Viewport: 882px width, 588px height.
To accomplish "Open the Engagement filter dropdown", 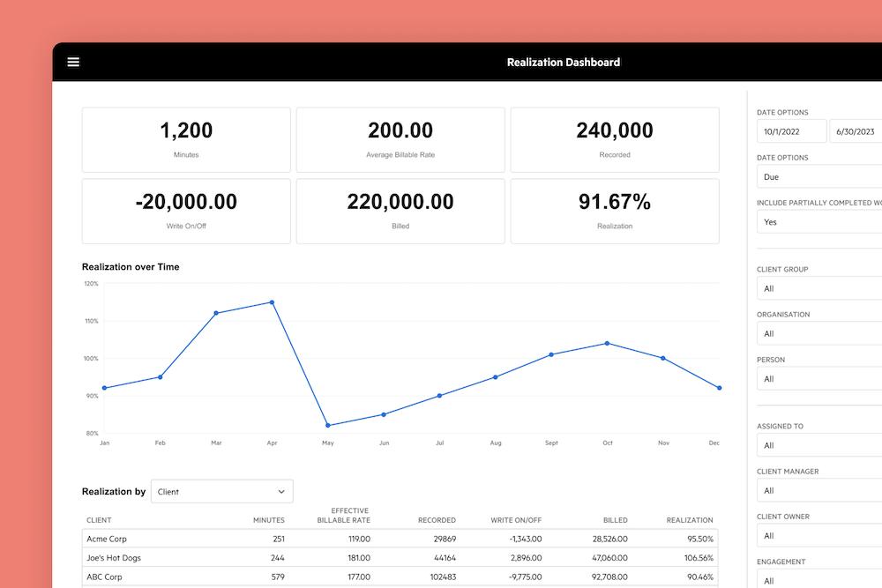I will tap(818, 580).
